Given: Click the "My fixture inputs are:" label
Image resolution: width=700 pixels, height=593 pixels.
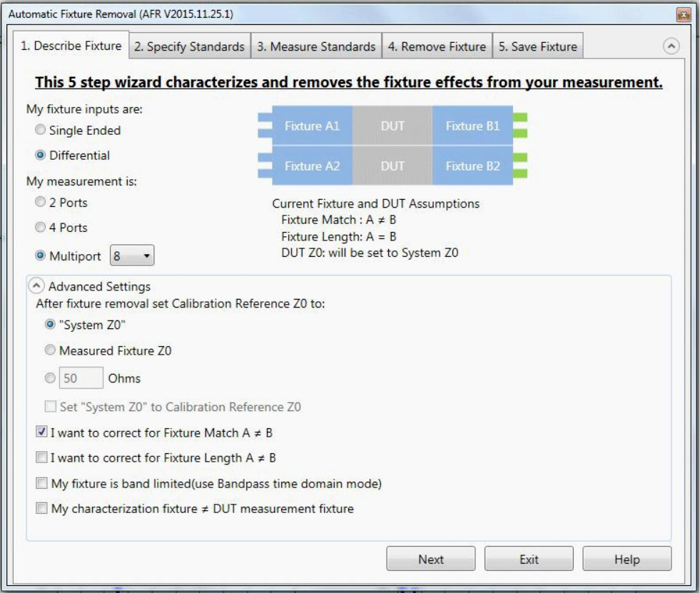Looking at the screenshot, I should 84,109.
